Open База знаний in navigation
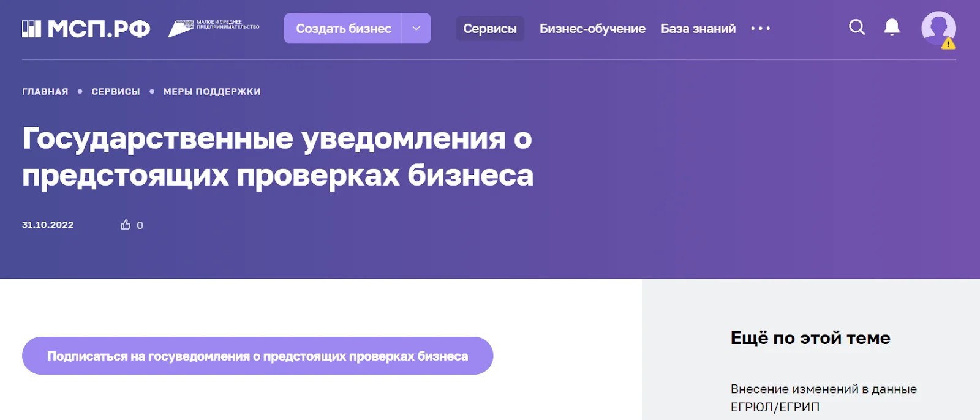The height and width of the screenshot is (420, 980). tap(698, 29)
